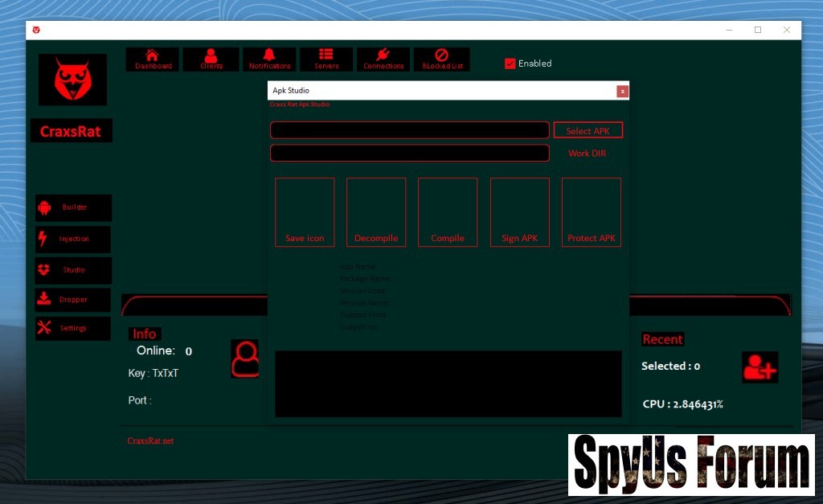Click the red owl logo image
This screenshot has height=504, width=823.
(x=72, y=80)
